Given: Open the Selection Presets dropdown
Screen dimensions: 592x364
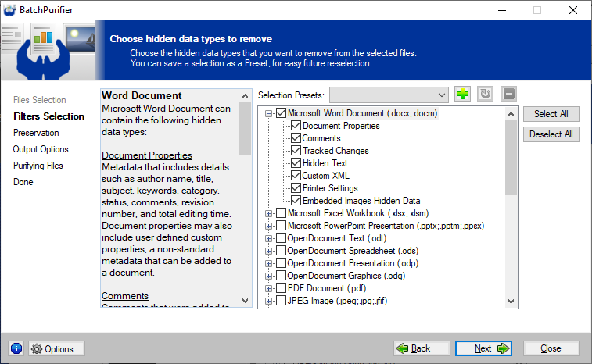Looking at the screenshot, I should 389,95.
